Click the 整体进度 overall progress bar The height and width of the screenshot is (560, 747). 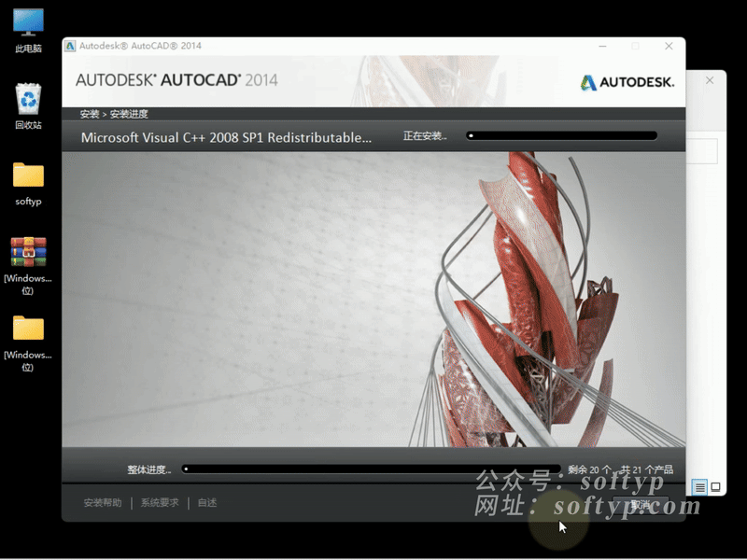pos(371,469)
